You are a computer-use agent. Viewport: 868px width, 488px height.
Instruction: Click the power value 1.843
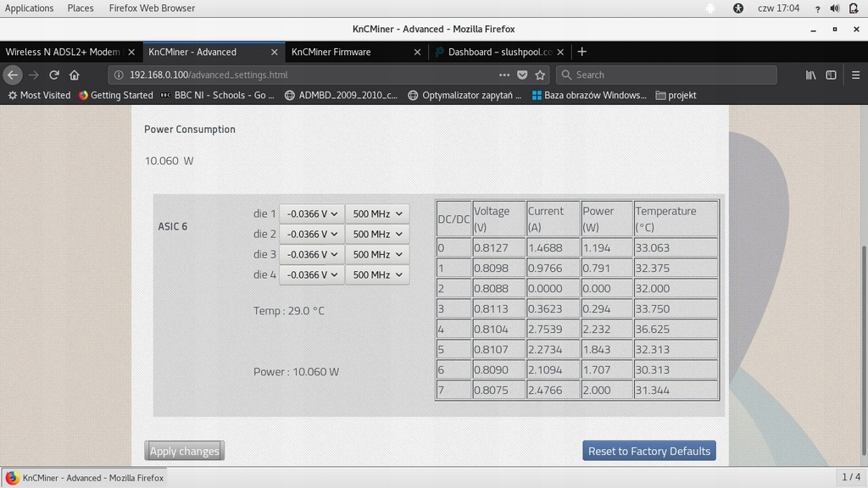coord(597,350)
